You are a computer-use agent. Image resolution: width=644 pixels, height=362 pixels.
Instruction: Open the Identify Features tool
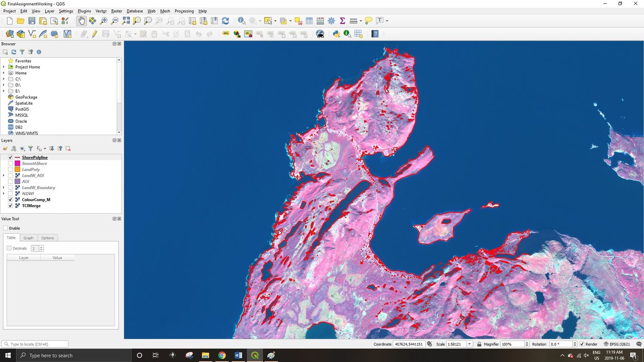(x=241, y=20)
